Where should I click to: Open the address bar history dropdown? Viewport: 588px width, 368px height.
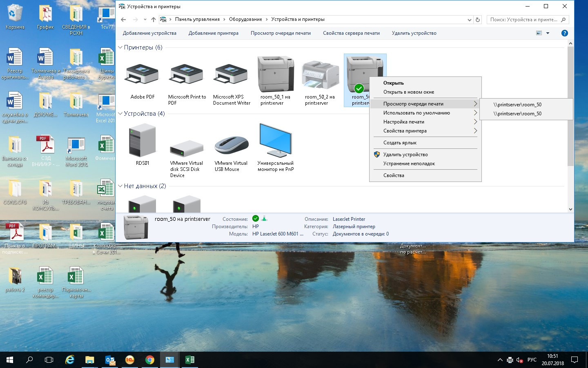coord(469,20)
